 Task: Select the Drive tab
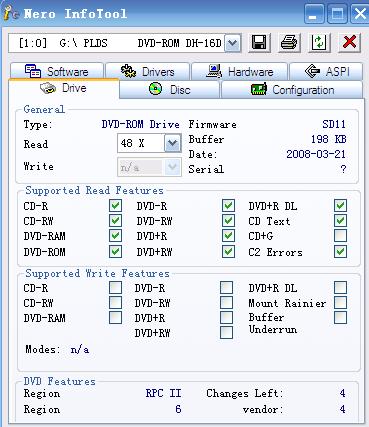point(63,89)
